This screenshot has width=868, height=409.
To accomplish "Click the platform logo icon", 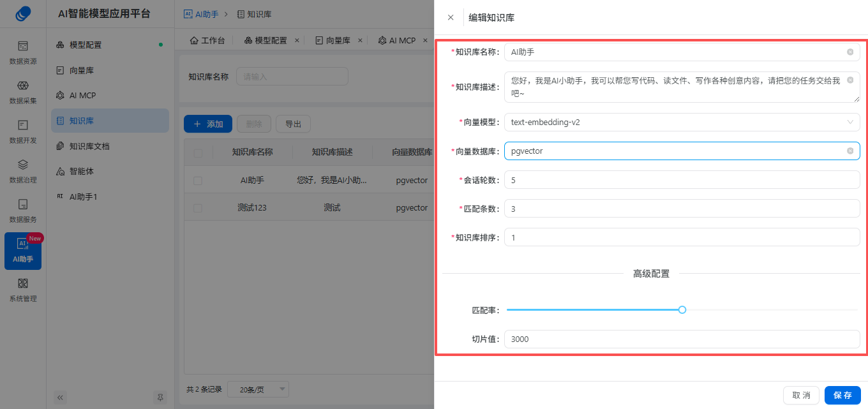I will 23,13.
